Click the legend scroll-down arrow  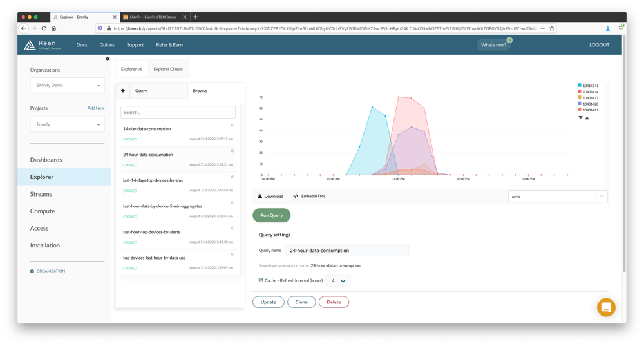580,117
